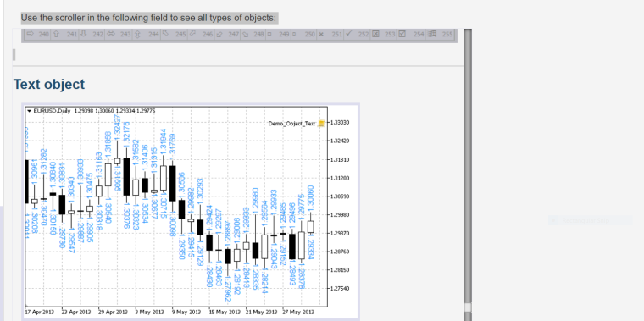The height and width of the screenshot is (321, 644).
Task: Click code number 244 in symbol table
Action: tap(153, 35)
